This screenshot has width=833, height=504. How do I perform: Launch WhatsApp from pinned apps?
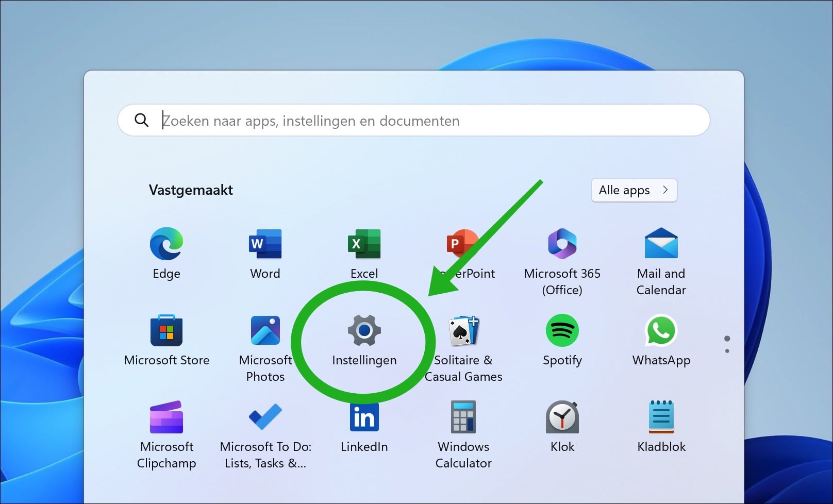[661, 330]
